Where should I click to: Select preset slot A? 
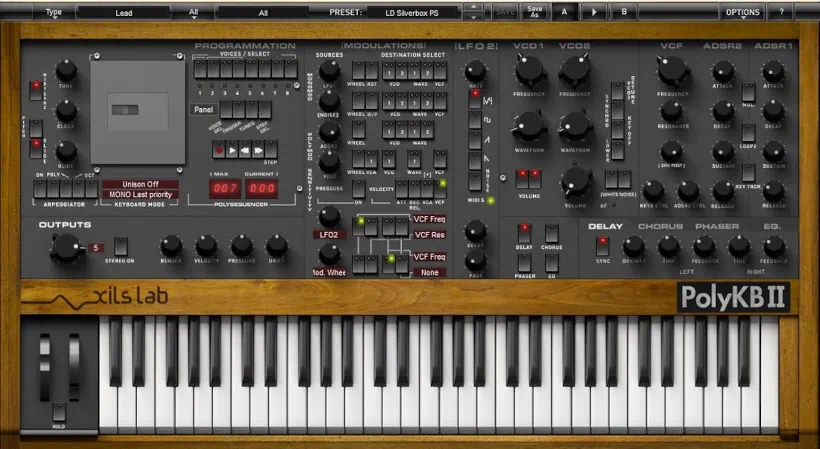coord(564,11)
